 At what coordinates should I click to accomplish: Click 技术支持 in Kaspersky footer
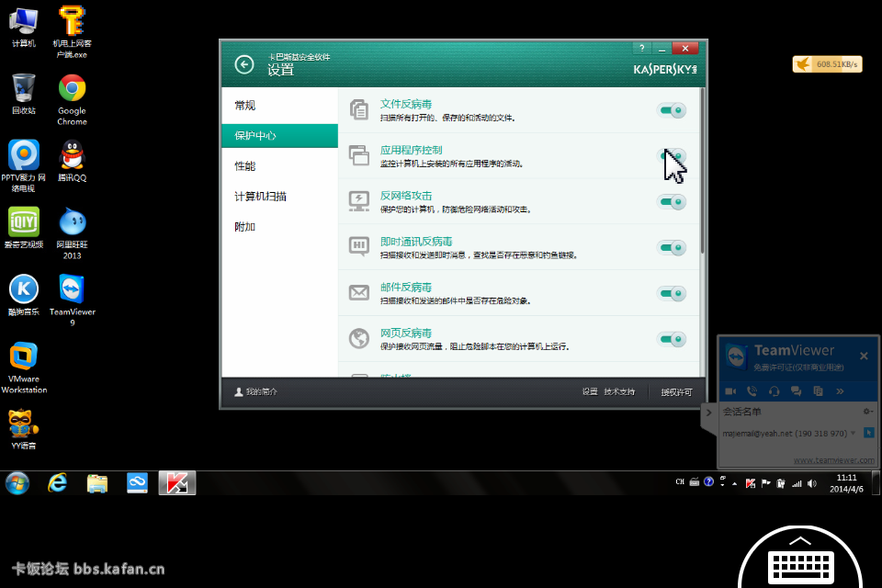point(619,391)
